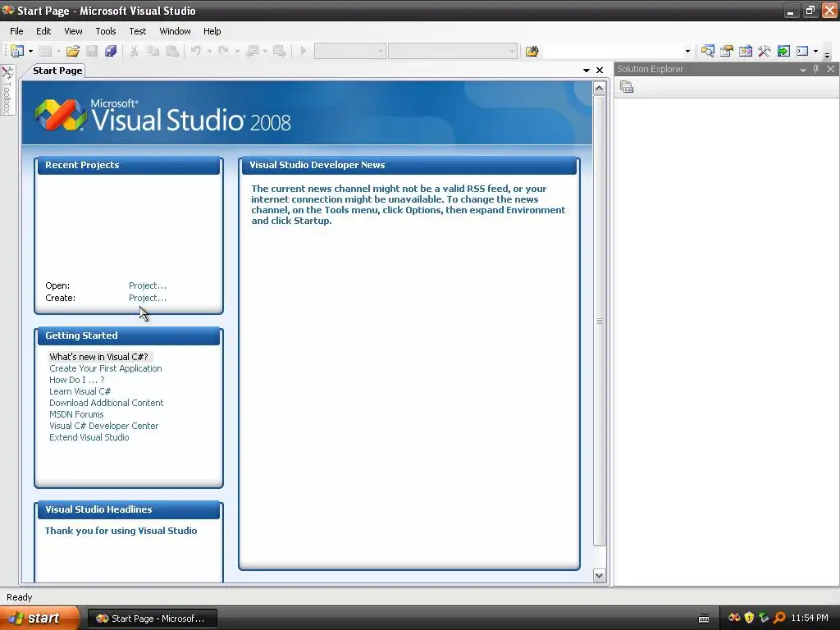Image resolution: width=840 pixels, height=630 pixels.
Task: Open the Help menu
Action: point(212,31)
